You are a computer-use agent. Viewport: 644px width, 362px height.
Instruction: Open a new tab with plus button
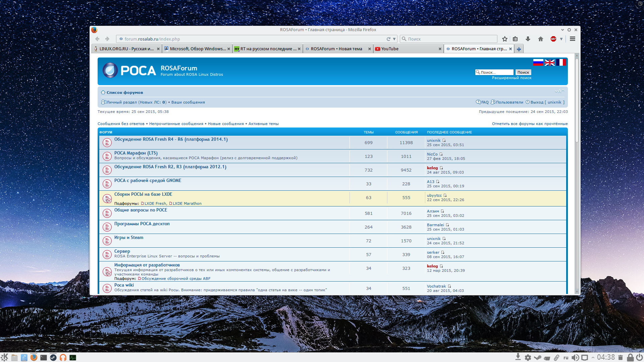coord(519,49)
